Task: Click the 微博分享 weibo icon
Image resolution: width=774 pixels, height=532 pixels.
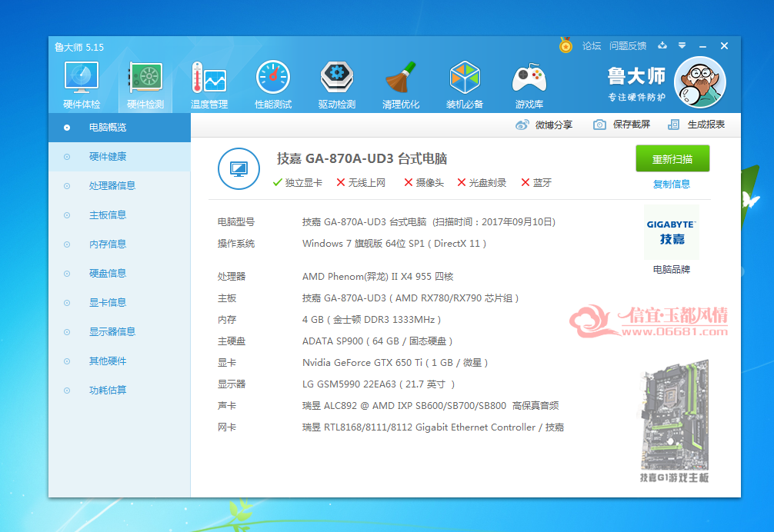Action: point(522,125)
